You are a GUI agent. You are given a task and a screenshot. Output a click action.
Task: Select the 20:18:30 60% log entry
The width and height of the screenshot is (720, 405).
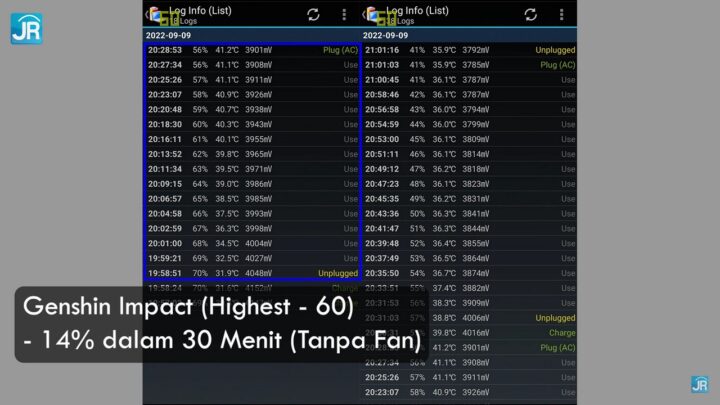click(x=253, y=124)
